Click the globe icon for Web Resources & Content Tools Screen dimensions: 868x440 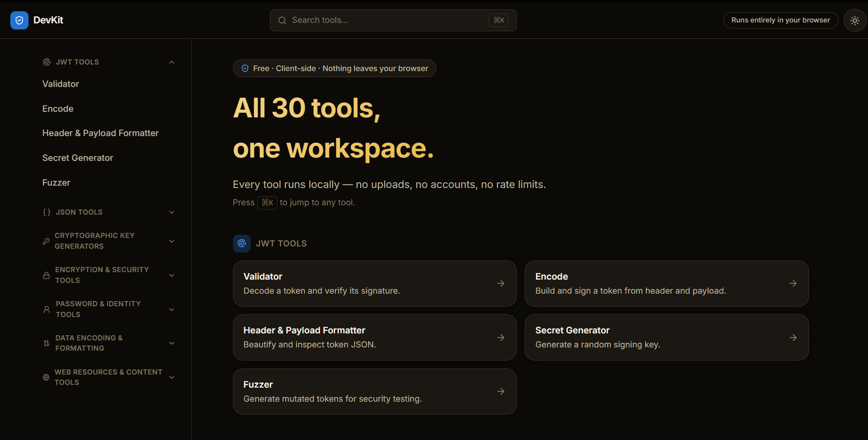click(x=46, y=377)
